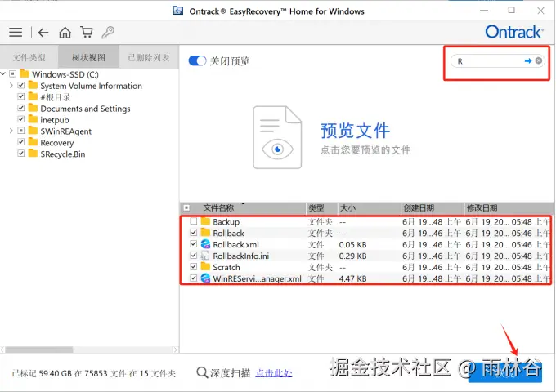Sort by the 类型 column header
The image size is (556, 392).
tap(316, 208)
